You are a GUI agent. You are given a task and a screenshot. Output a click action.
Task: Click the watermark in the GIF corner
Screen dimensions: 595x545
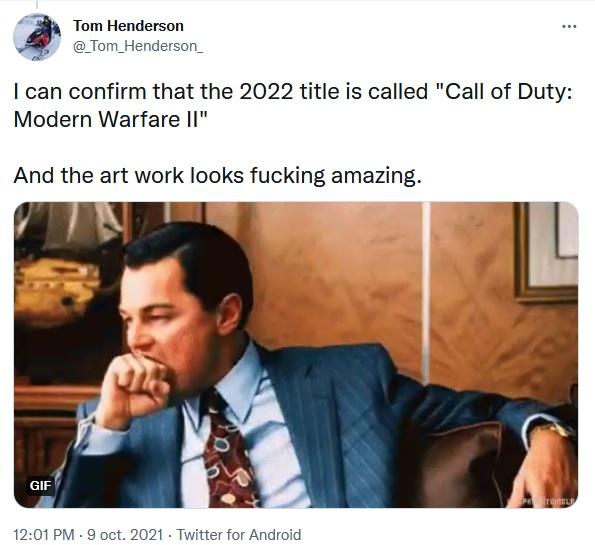548,500
